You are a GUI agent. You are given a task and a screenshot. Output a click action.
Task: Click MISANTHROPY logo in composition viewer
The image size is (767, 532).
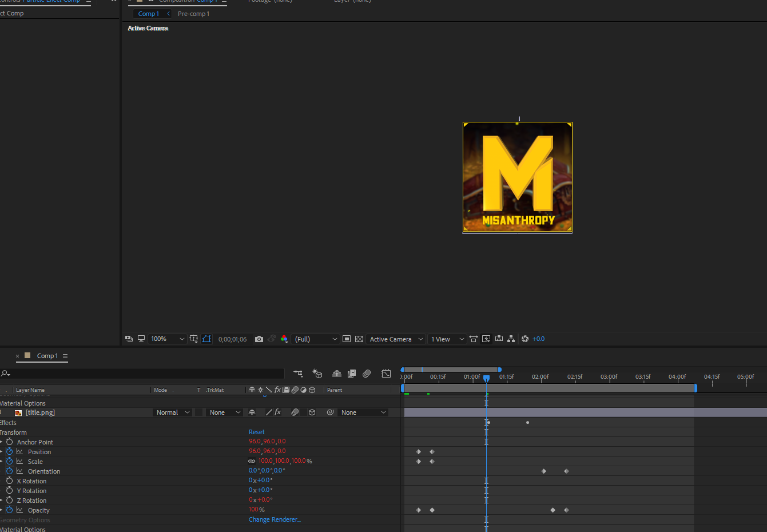(x=518, y=177)
